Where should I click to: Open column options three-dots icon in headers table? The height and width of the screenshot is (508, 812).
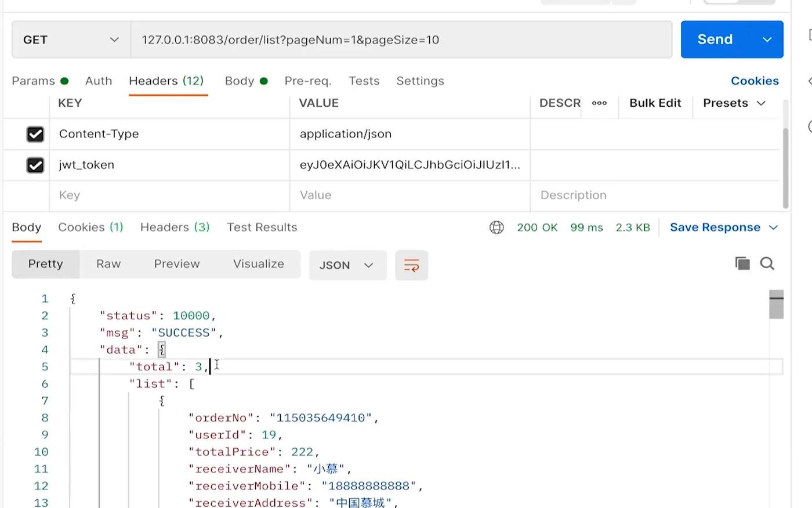click(599, 103)
